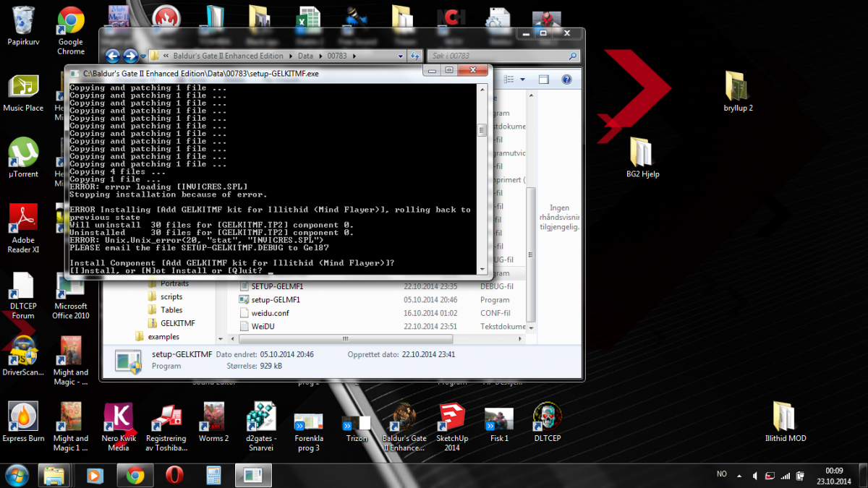Click the NO language indicator

coord(721,474)
